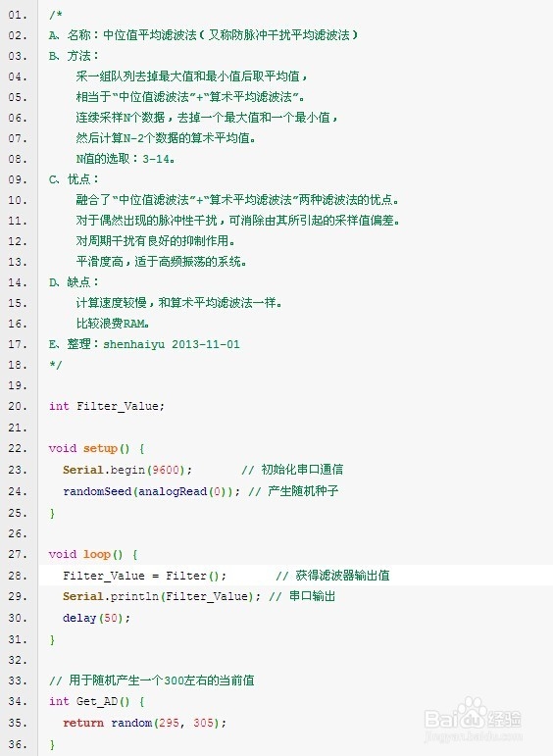The image size is (553, 756).
Task: Click the delay(50) statement
Action: pos(96,618)
